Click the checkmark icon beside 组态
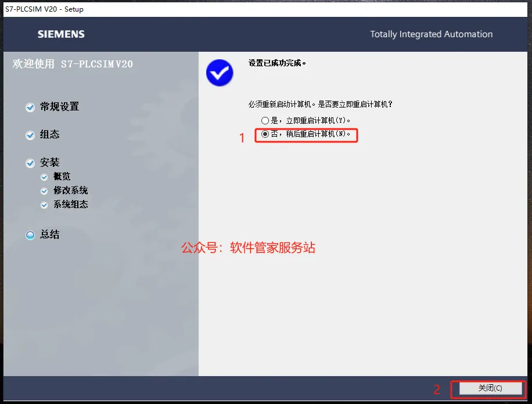 [x=30, y=135]
